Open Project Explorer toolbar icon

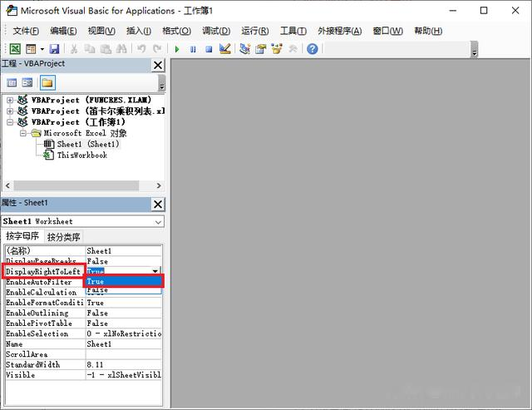(244, 49)
